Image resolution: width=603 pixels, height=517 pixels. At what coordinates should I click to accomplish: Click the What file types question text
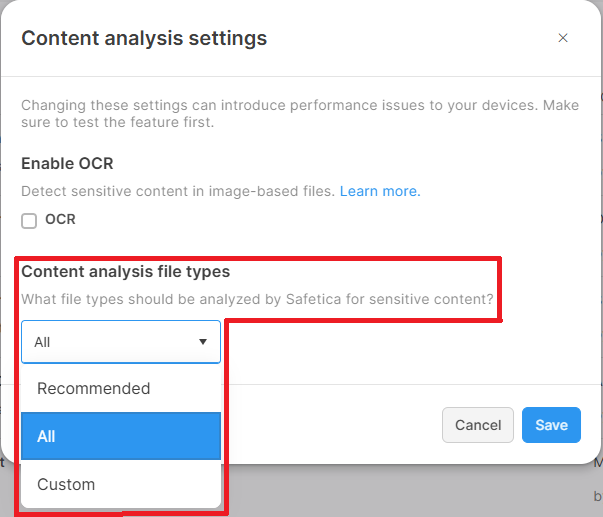tap(257, 299)
